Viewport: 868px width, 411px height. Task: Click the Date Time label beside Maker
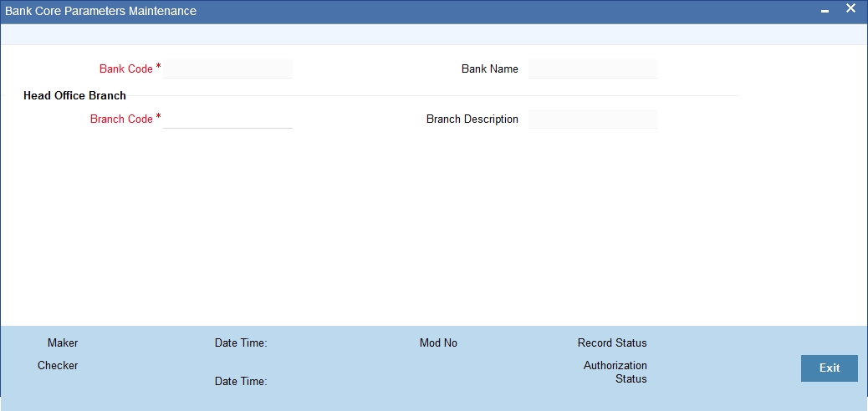point(241,343)
